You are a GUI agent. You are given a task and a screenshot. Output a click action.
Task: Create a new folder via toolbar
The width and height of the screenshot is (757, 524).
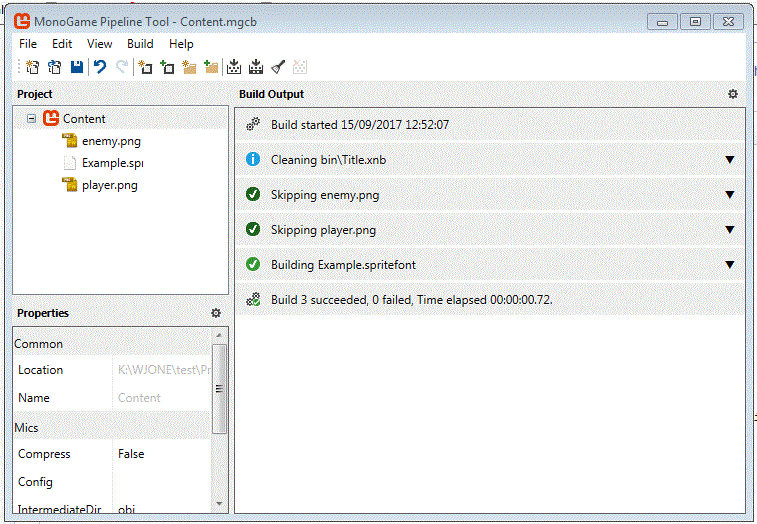coord(189,67)
